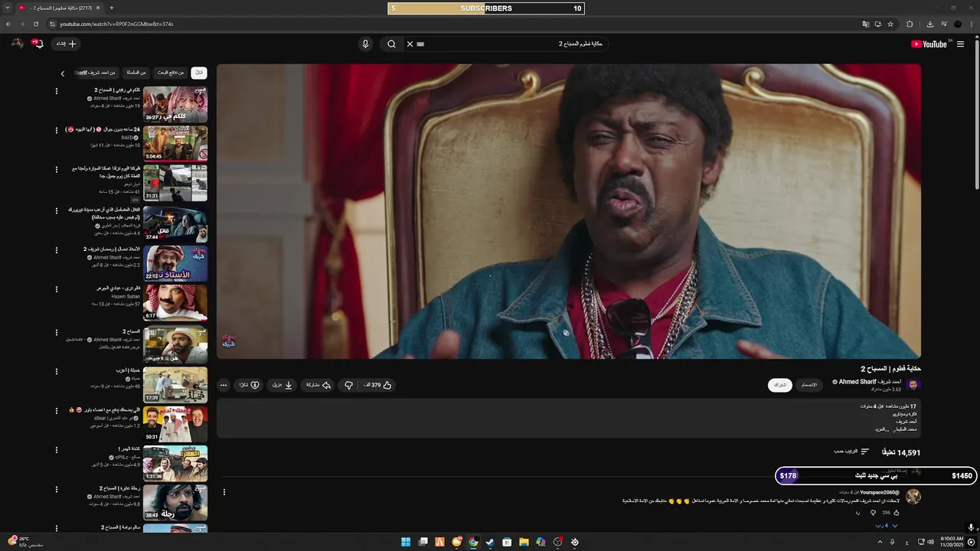Open the comment sort (الترتيب حسب) dropdown
Screen dimensions: 980x551
tap(851, 452)
